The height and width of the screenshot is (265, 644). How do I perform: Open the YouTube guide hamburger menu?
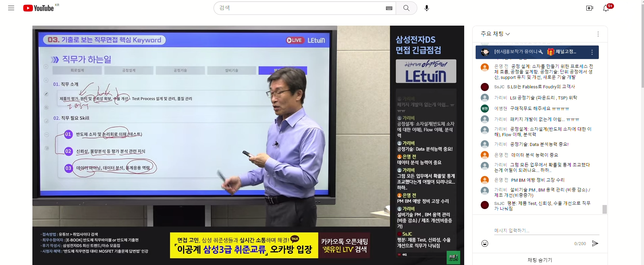click(11, 8)
